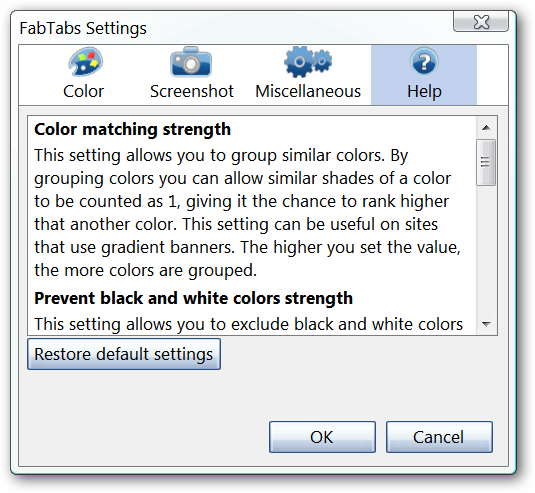Click the 'Color matching strength' heading

pyautogui.click(x=132, y=129)
